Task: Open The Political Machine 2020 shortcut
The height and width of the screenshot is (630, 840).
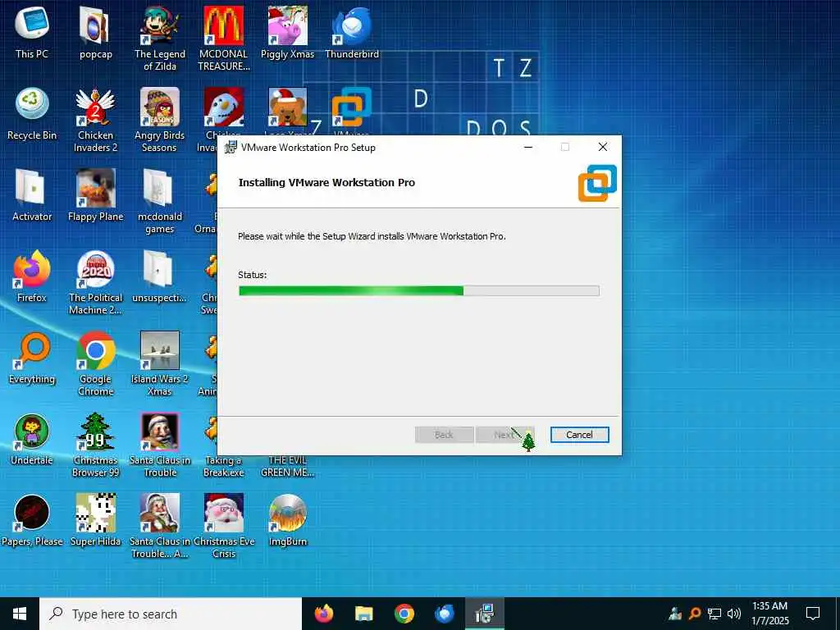Action: point(95,283)
